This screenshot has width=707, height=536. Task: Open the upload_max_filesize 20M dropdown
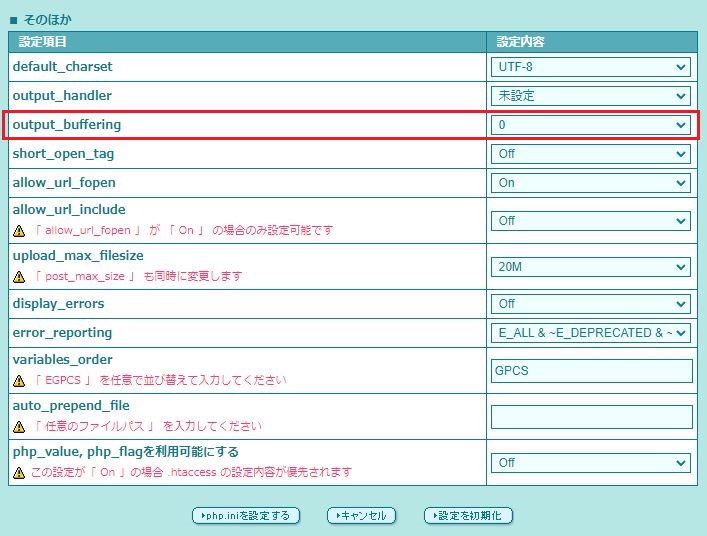tap(591, 267)
